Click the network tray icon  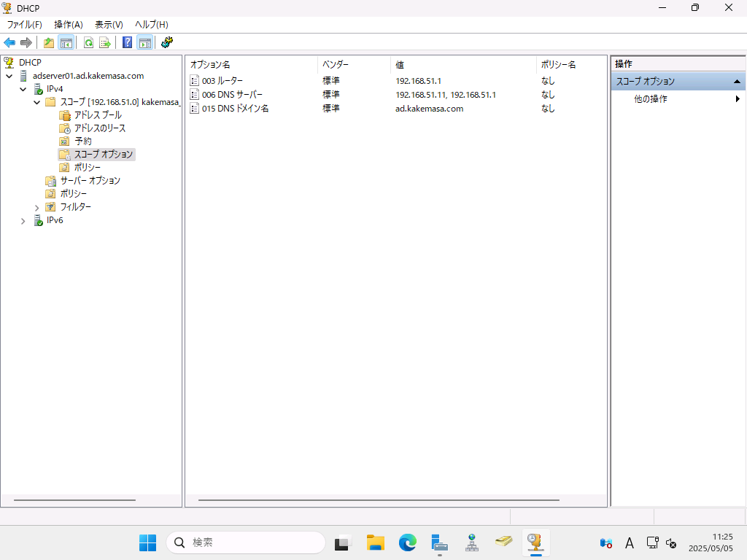[652, 542]
